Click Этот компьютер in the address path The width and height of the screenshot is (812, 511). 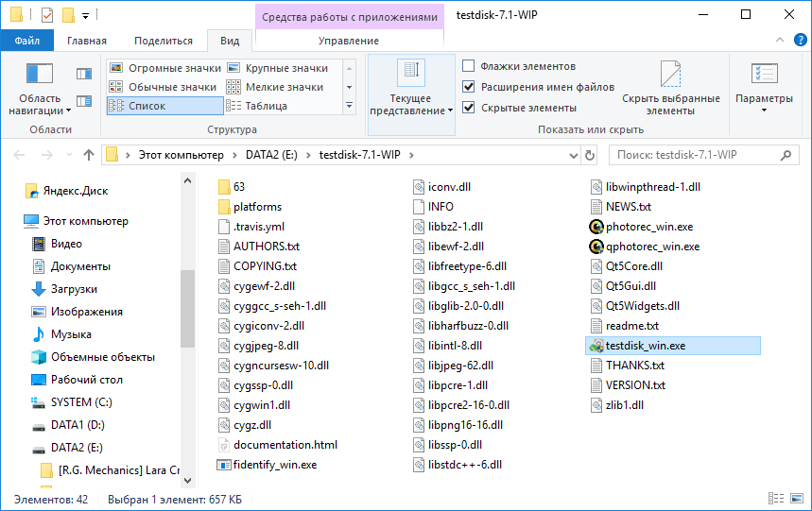(181, 155)
